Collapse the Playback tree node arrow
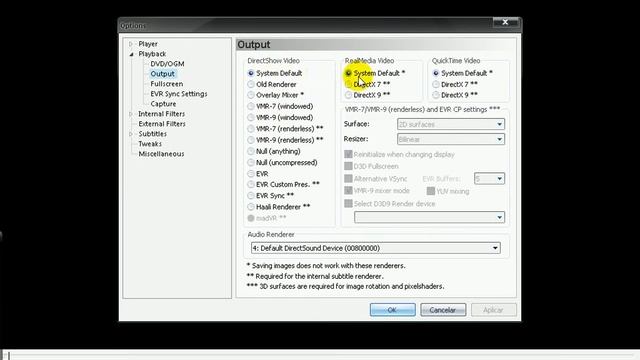Image resolution: width=640 pixels, height=360 pixels. pos(131,54)
